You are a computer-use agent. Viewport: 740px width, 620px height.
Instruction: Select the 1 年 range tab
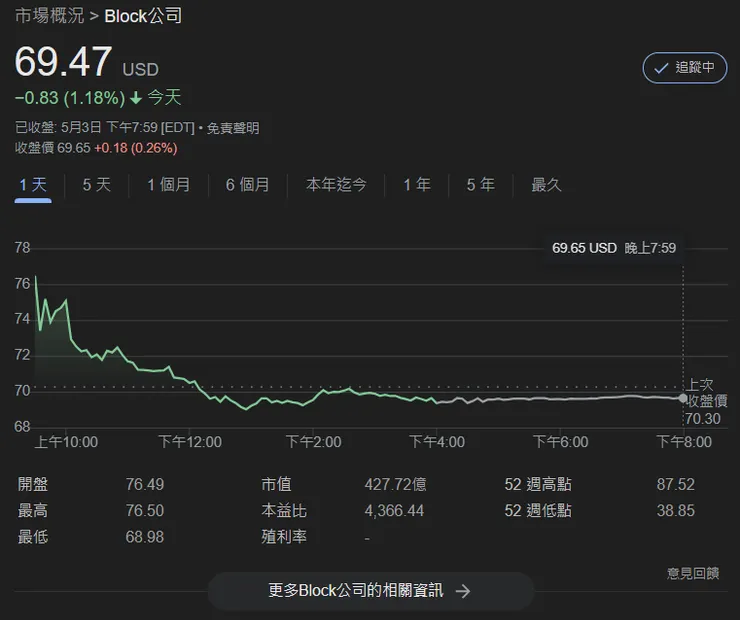pos(417,184)
